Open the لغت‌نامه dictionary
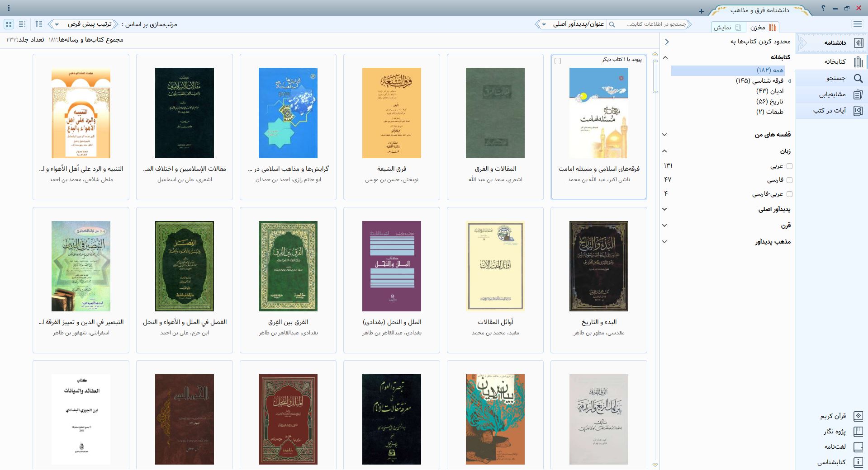This screenshot has width=868, height=470. click(843, 447)
